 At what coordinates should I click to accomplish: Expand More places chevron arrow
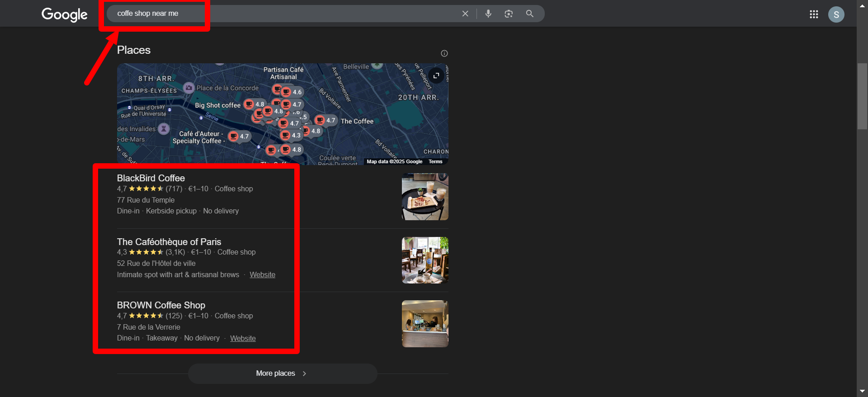point(304,373)
